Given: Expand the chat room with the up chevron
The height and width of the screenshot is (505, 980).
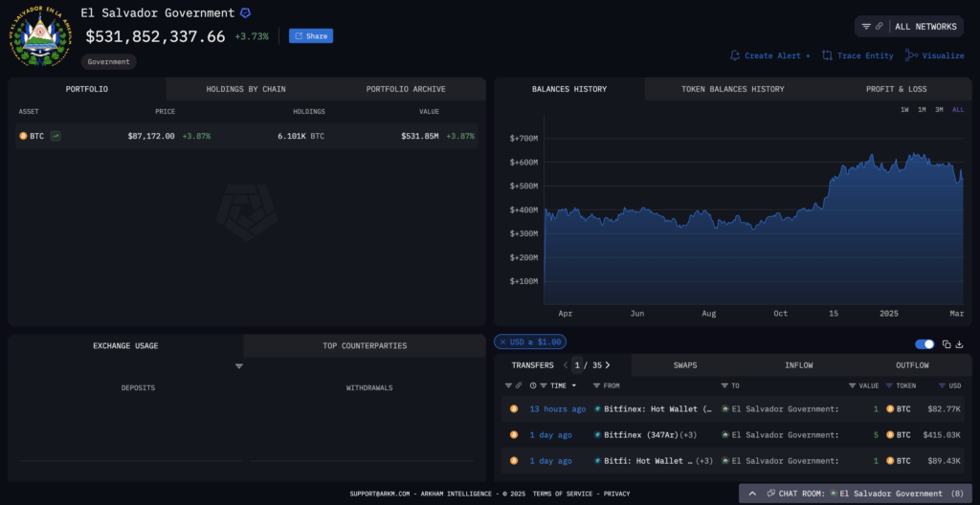Looking at the screenshot, I should coord(752,494).
